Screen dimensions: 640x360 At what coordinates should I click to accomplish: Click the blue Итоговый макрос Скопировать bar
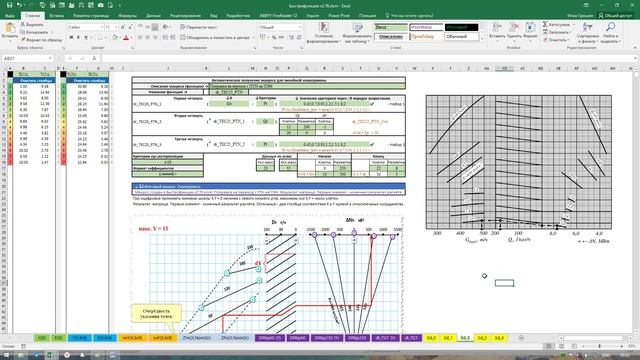(269, 186)
